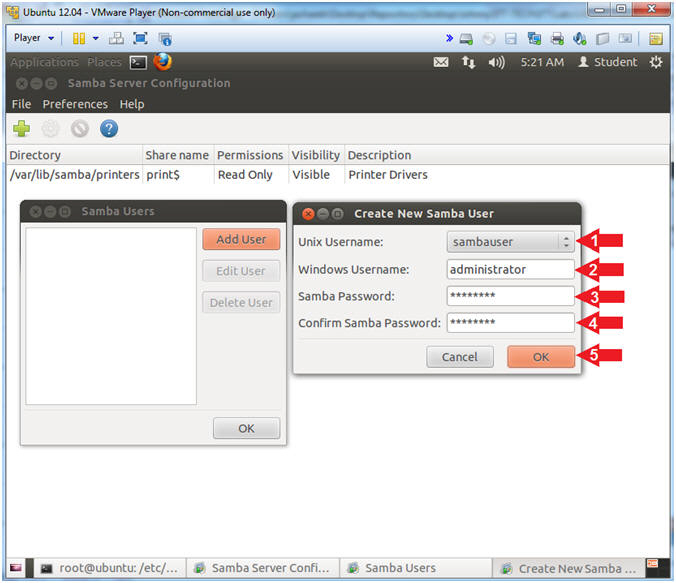The image size is (676, 583).
Task: Click VMware network adapter device icon
Action: click(534, 39)
